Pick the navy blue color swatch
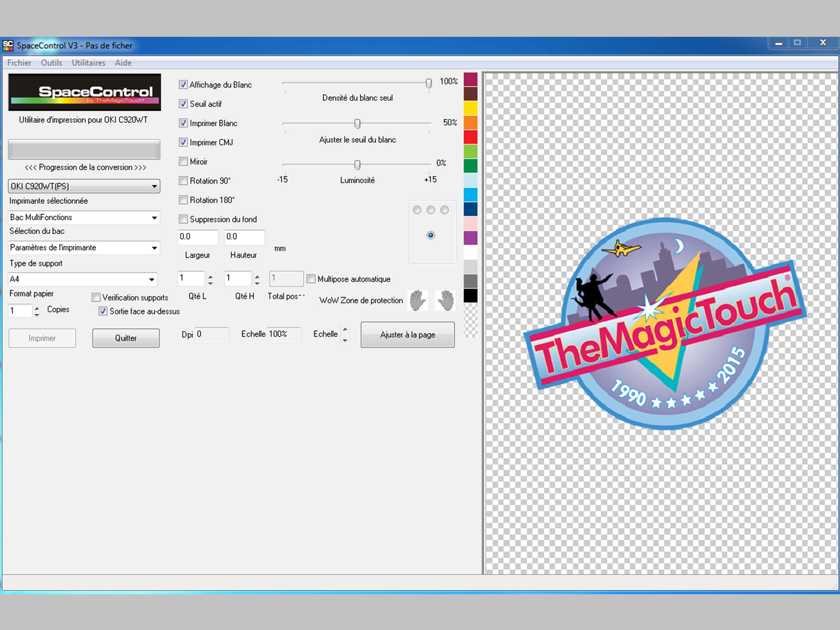 coord(470,209)
